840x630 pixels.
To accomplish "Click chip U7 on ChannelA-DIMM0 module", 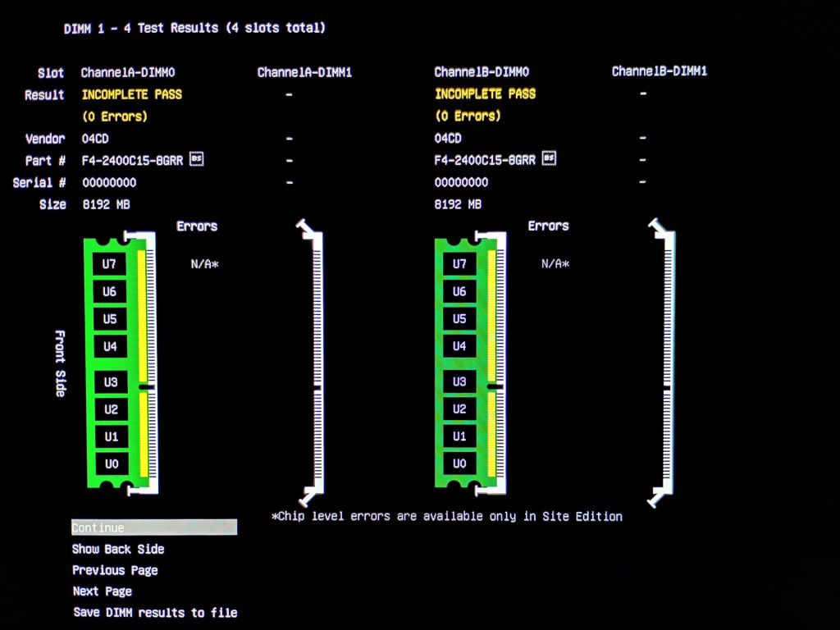I will tap(109, 263).
